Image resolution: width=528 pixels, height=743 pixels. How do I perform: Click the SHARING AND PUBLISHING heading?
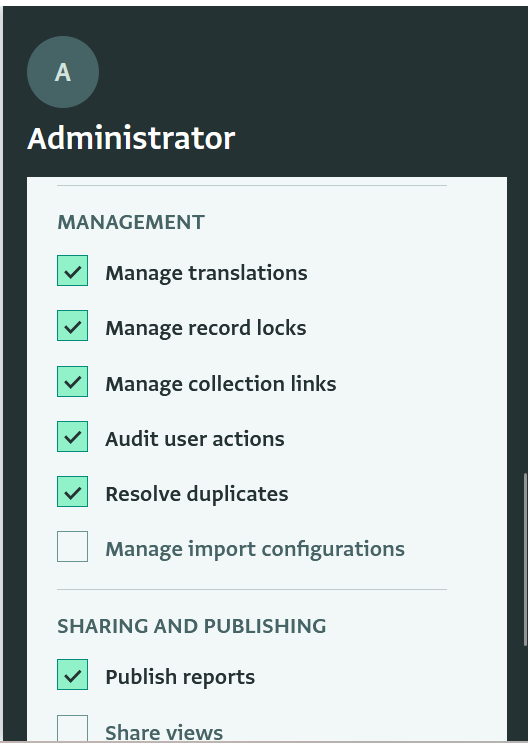(x=191, y=626)
